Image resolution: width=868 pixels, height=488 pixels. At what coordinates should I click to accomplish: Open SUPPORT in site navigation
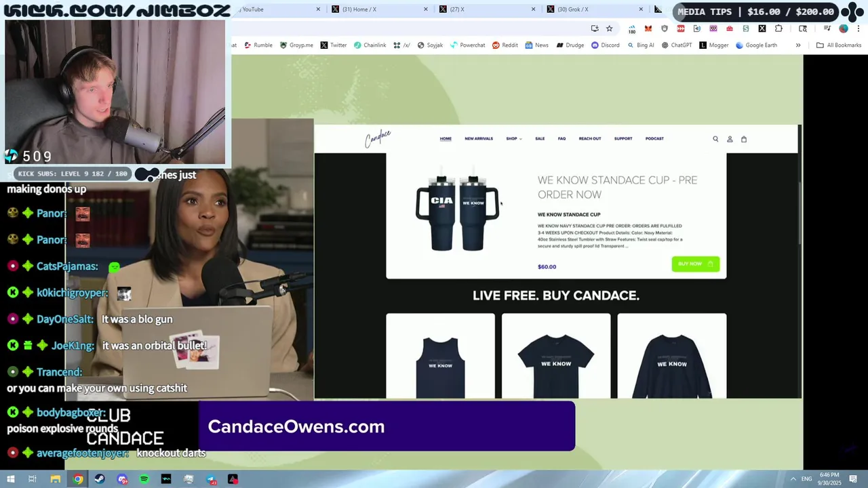pos(623,139)
